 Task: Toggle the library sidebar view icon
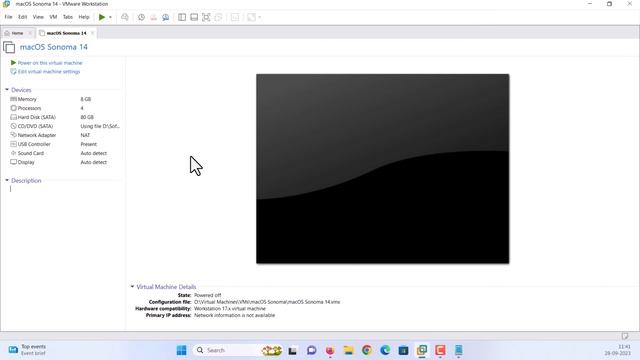(182, 17)
